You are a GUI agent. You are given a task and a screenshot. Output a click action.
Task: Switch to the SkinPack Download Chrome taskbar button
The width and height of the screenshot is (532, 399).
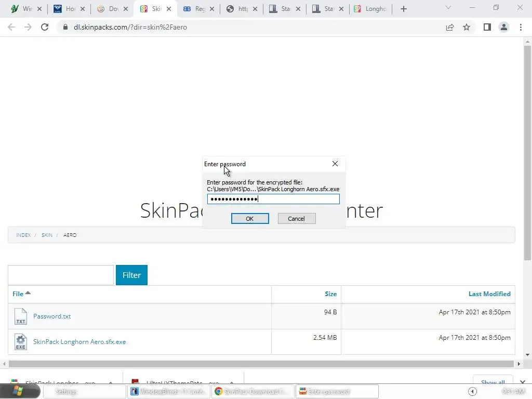(x=252, y=392)
